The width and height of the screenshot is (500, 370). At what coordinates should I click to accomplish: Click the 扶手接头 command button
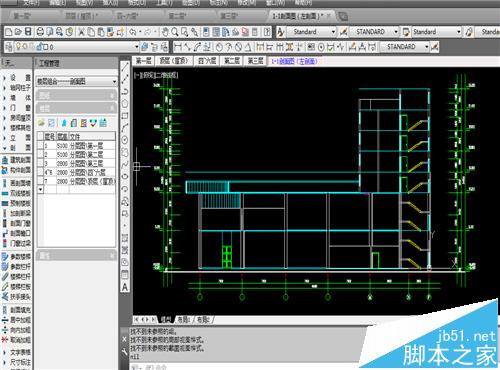[x=16, y=297]
